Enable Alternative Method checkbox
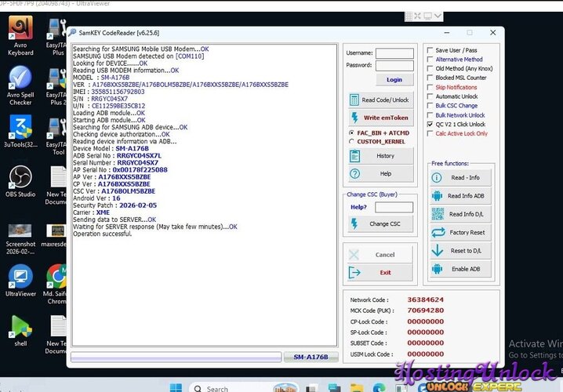Viewport: 563px width, 392px height. [430, 60]
